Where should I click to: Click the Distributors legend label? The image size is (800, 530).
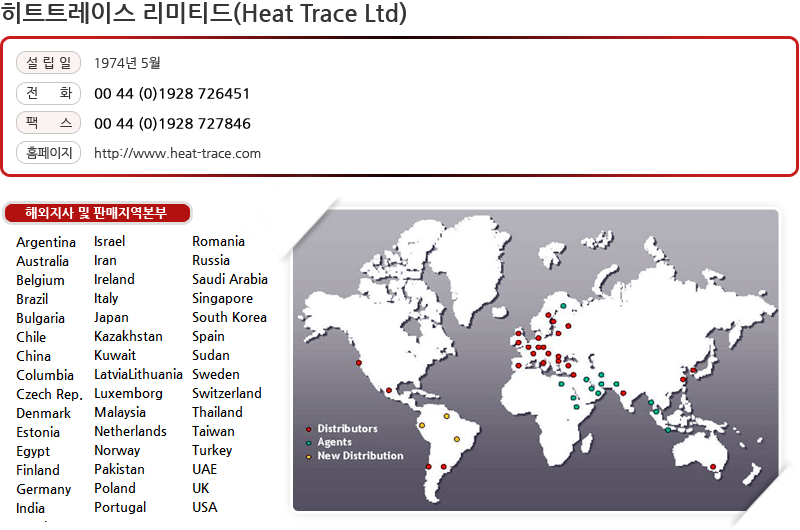coord(347,428)
